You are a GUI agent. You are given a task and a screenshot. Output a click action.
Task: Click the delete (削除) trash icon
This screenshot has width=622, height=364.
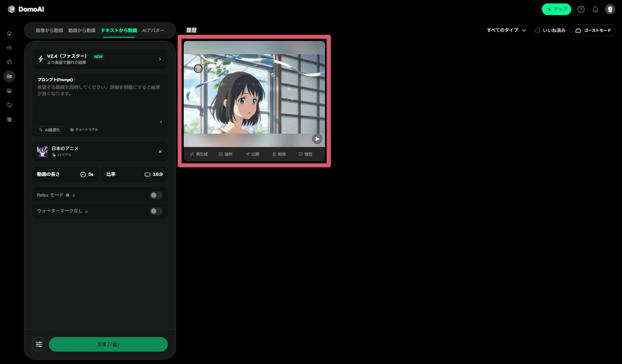pos(279,154)
